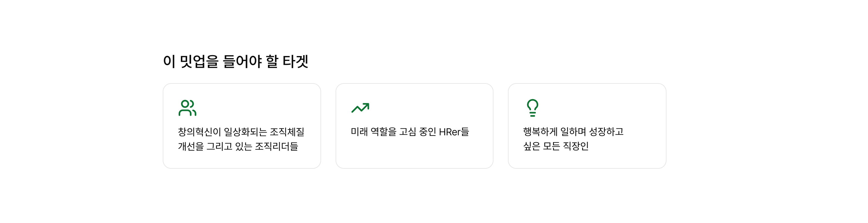Screen dimensions: 868x223
Task: Click the word '타겟' in the heading
Action: coord(295,61)
